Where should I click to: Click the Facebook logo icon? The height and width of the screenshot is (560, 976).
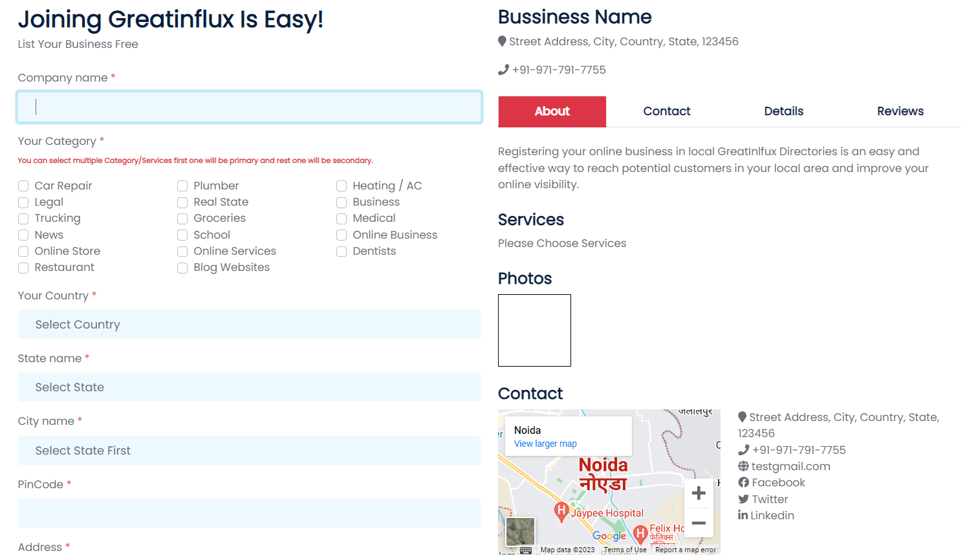pos(743,482)
